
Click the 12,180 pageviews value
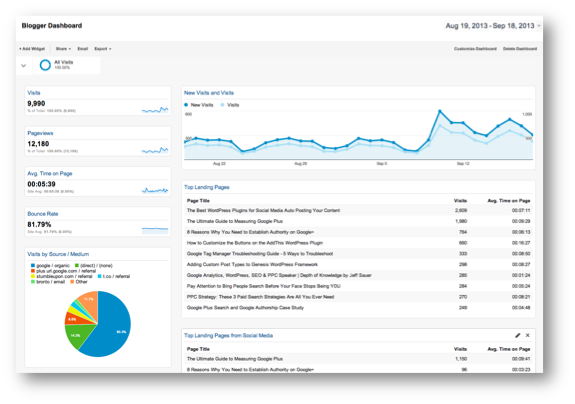(x=38, y=144)
